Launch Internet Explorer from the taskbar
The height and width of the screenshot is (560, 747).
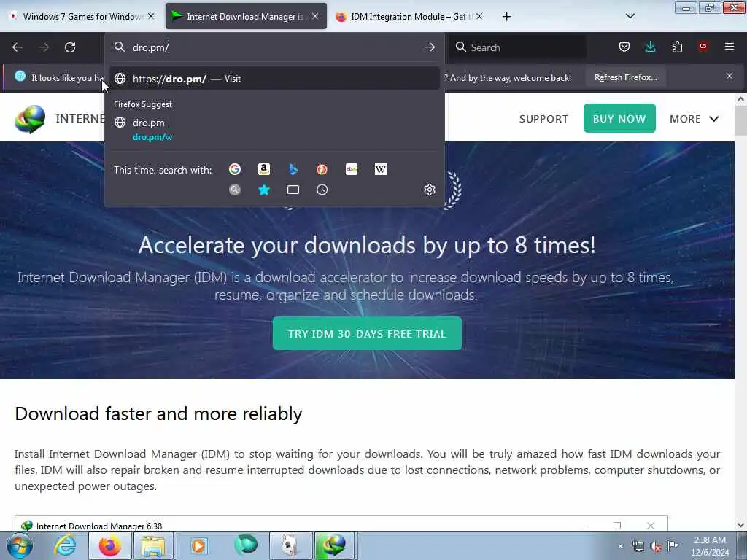(65, 545)
